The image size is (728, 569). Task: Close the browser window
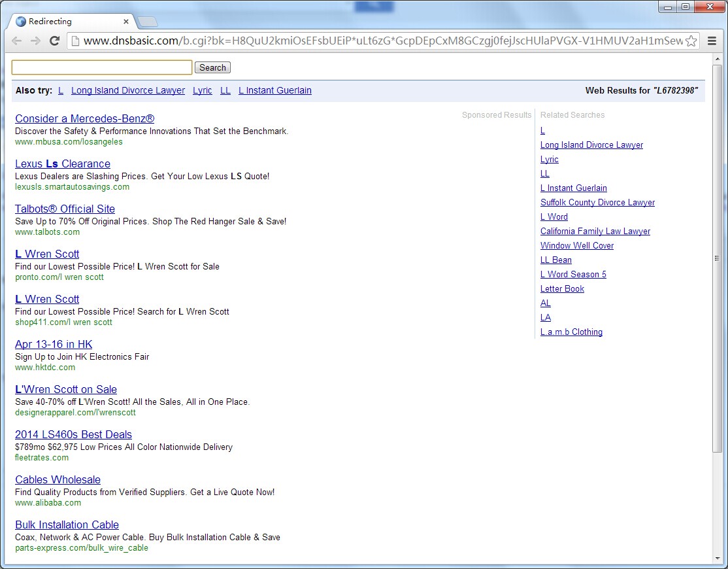[710, 7]
